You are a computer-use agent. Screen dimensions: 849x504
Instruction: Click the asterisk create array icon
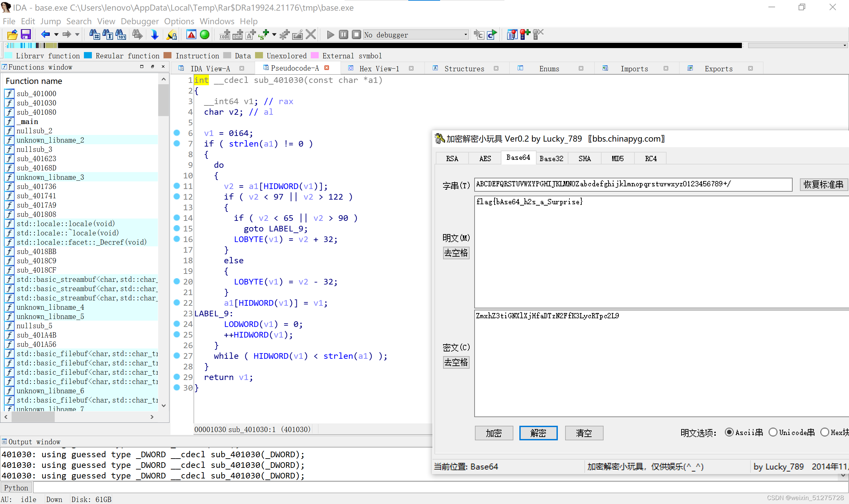click(285, 34)
